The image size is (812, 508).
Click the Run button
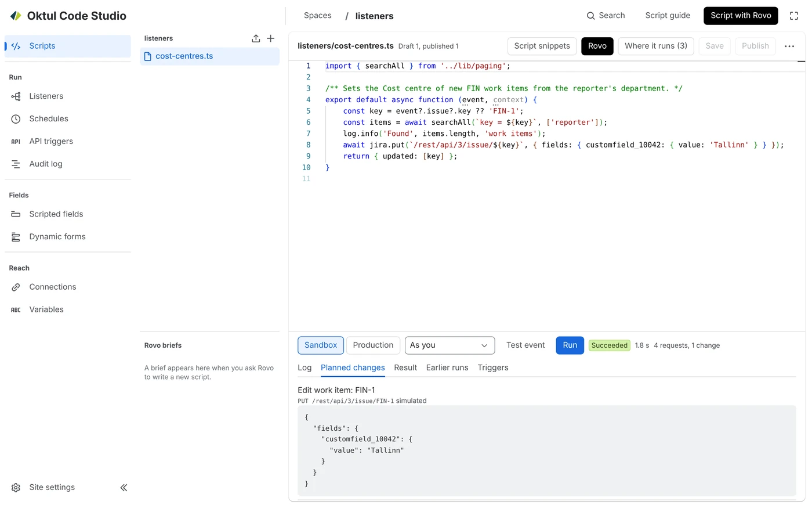coord(570,345)
